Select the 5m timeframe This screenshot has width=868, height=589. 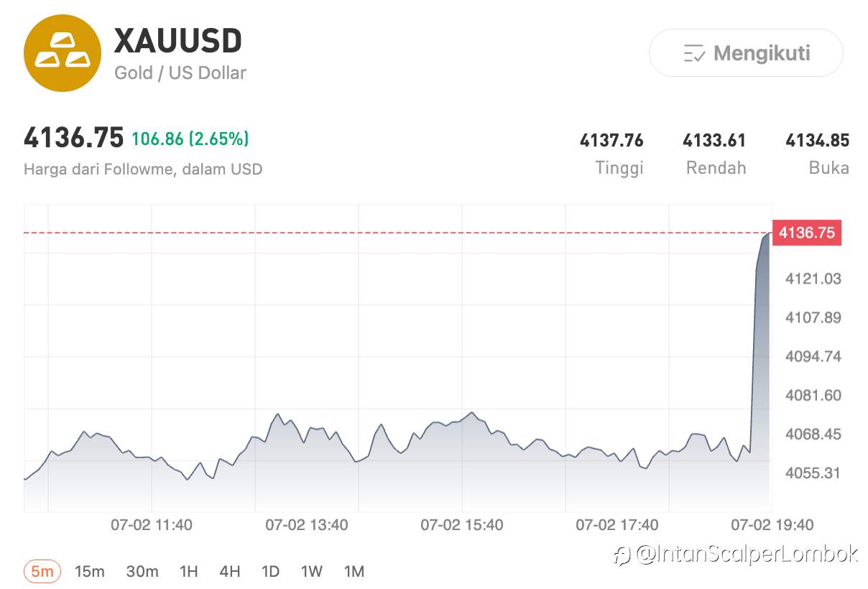pyautogui.click(x=42, y=572)
